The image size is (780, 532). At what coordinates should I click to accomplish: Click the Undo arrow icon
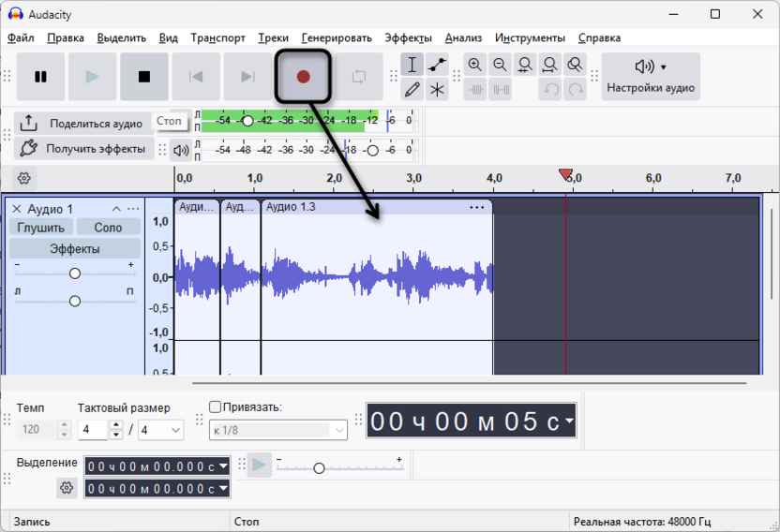(x=550, y=90)
